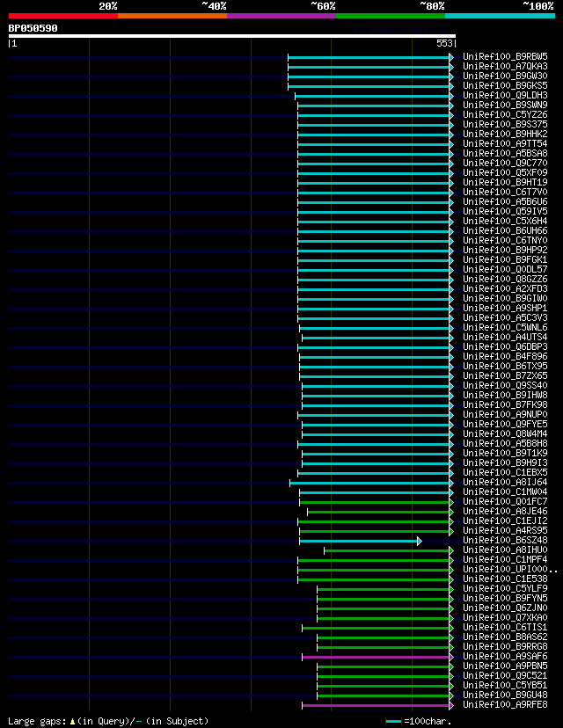The image size is (563, 728).
Task: Open the truncated UniRef100_UPI000.. label
Action: pyautogui.click(x=509, y=569)
